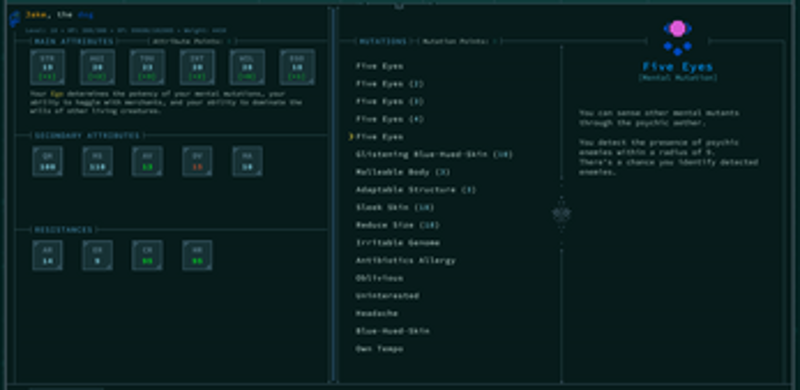This screenshot has height=390, width=800.
Task: Click the AV secondary attribute box
Action: click(147, 161)
